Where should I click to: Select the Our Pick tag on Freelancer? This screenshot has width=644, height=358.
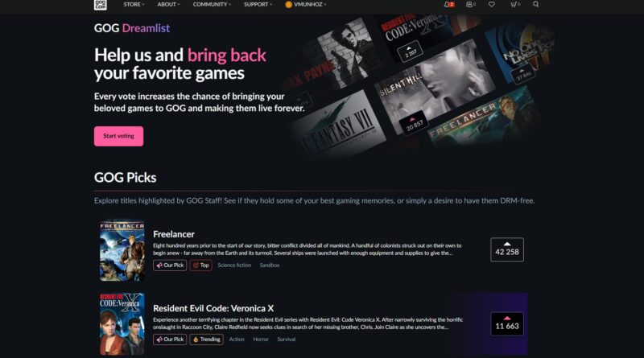click(x=170, y=265)
